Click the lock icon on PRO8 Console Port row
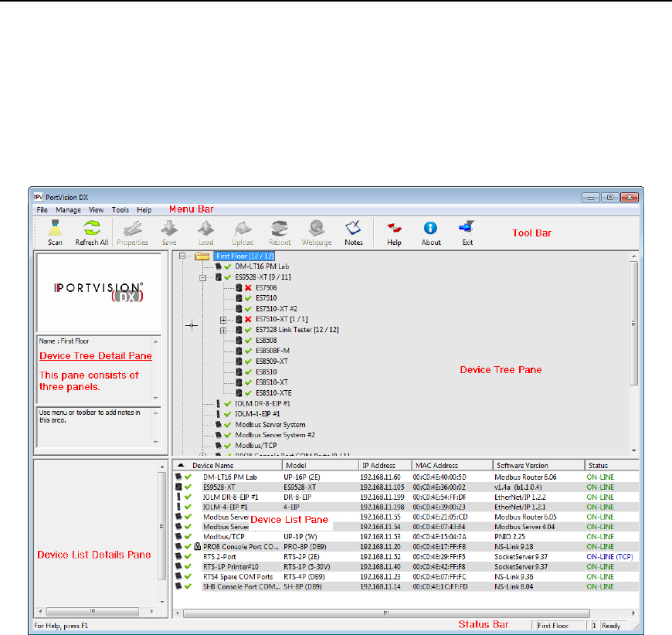 click(197, 547)
